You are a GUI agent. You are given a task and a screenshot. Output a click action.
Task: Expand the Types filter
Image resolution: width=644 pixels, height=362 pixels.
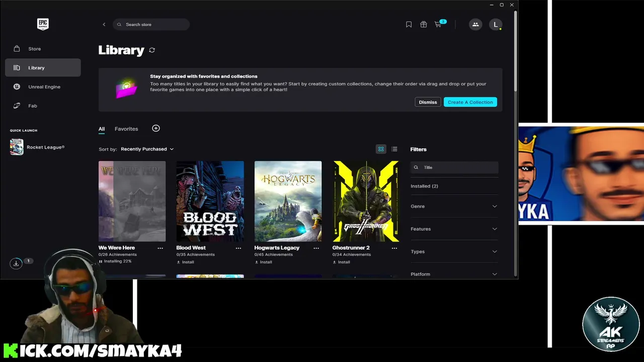(x=454, y=251)
